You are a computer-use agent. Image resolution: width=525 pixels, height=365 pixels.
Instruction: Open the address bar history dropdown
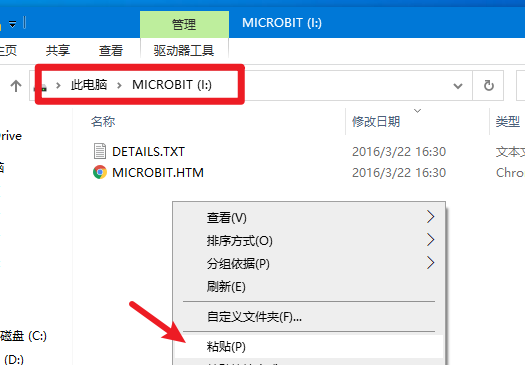point(458,86)
